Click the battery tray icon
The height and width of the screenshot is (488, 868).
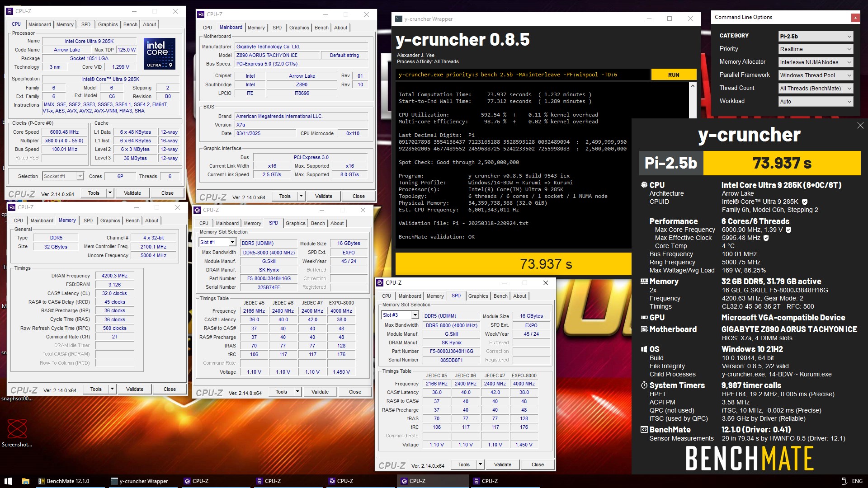(844, 481)
